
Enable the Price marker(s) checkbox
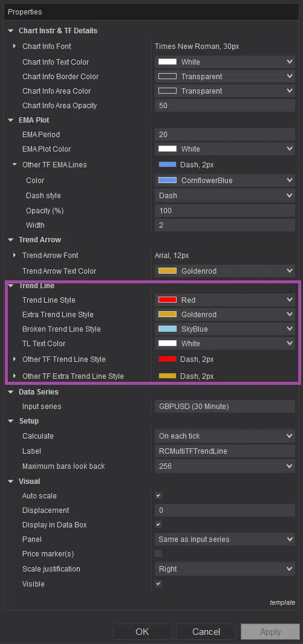(x=158, y=553)
